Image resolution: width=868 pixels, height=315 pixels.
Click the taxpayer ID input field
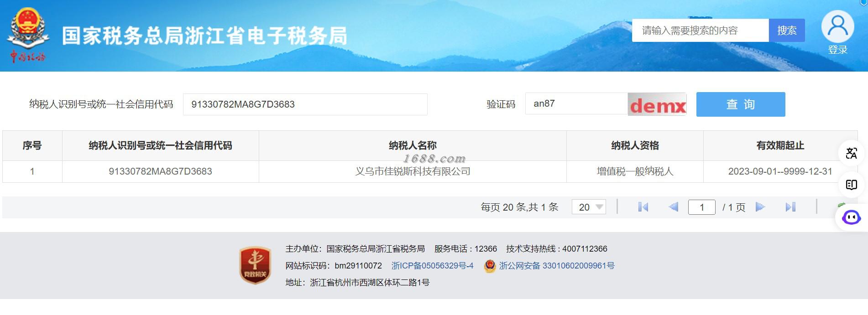305,104
